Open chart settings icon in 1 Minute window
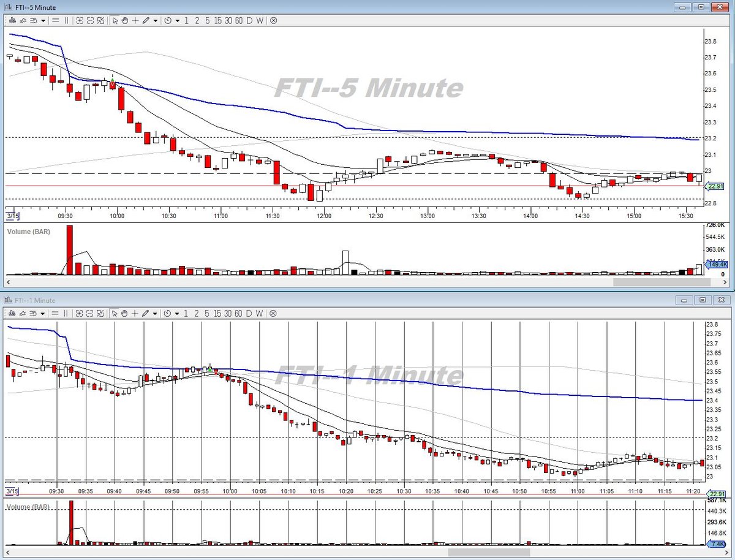Viewport: 735px width, 560px height. 34,313
